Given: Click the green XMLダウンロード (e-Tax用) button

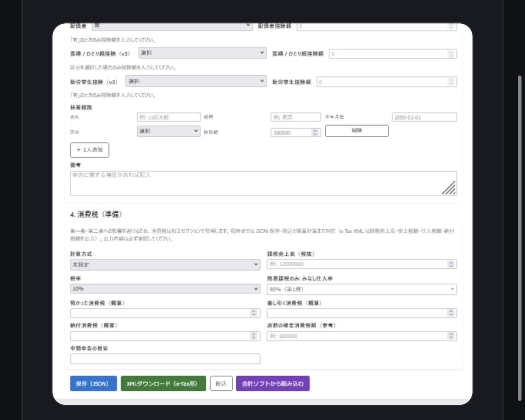Looking at the screenshot, I should [x=164, y=383].
